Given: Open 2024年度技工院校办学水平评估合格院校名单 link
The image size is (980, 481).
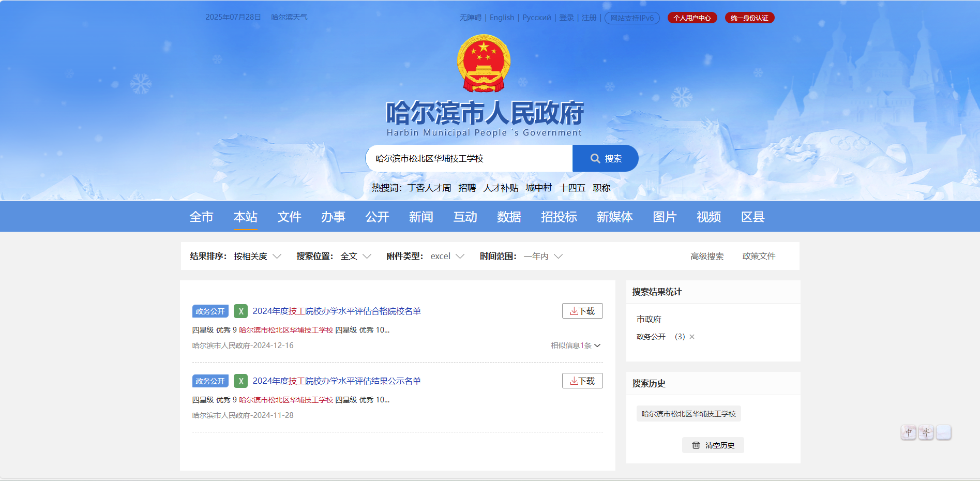Looking at the screenshot, I should [337, 311].
